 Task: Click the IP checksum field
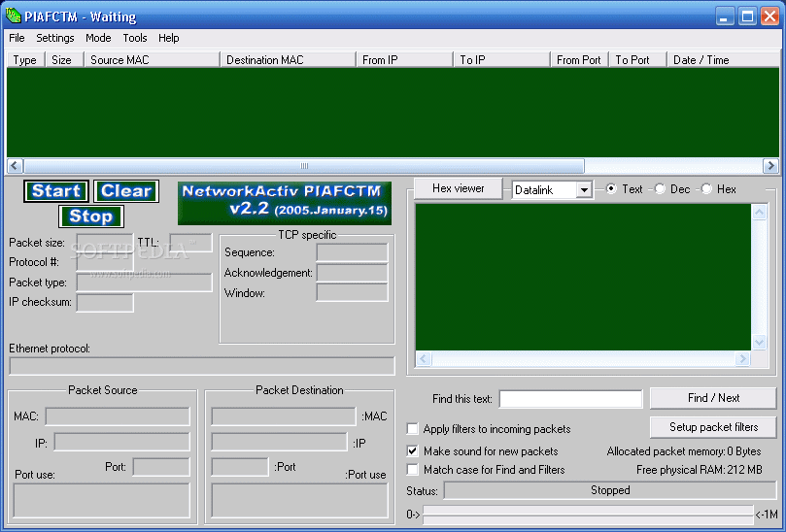click(x=105, y=303)
